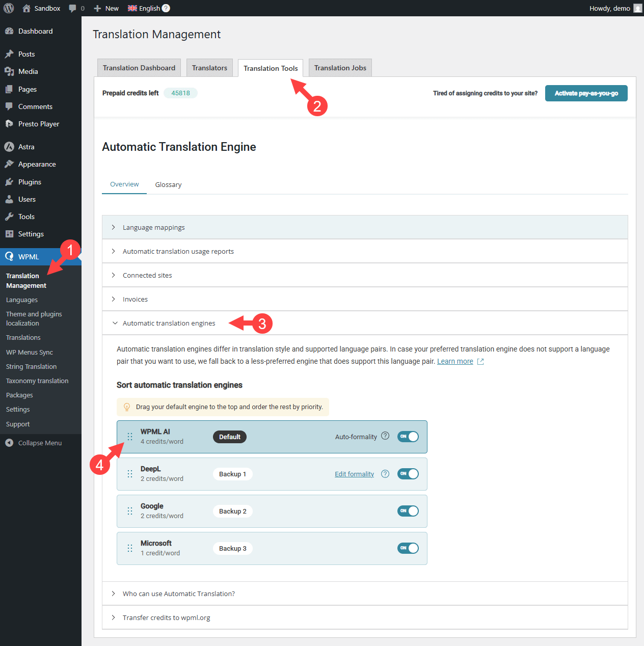
Task: Open String Translation submenu item
Action: coord(31,367)
